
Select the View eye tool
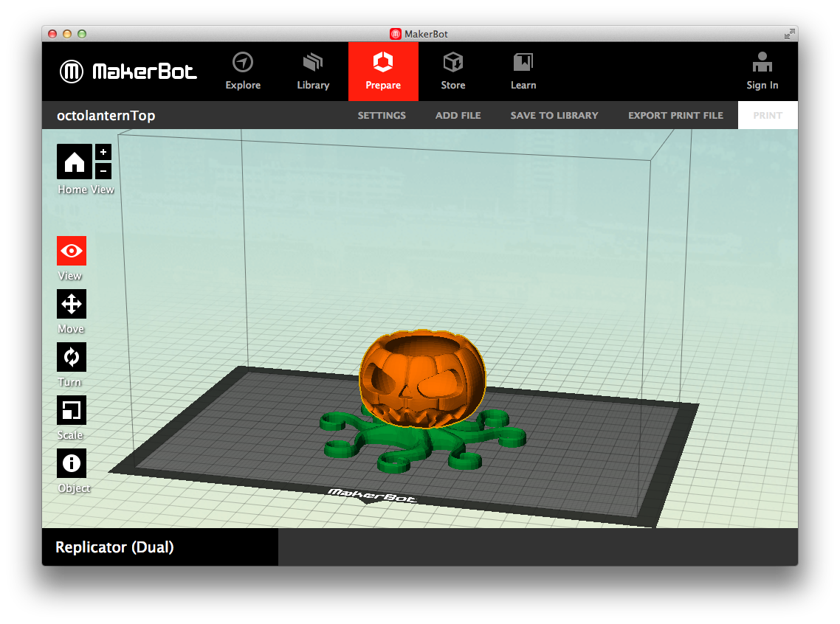[x=72, y=251]
